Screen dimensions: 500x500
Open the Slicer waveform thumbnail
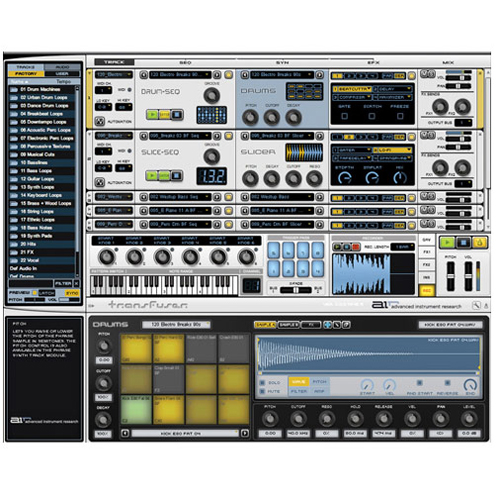(x=304, y=153)
